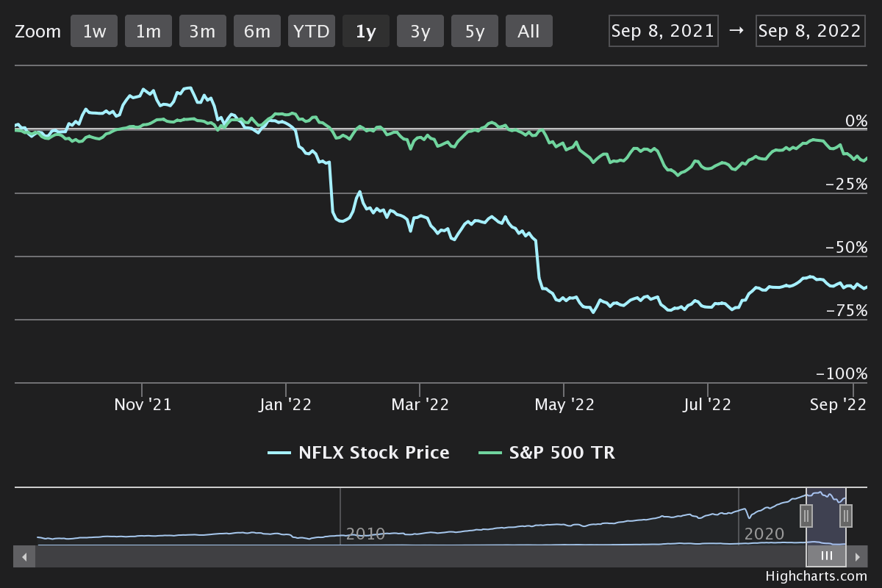Click scrollbar left arrow

tap(24, 556)
